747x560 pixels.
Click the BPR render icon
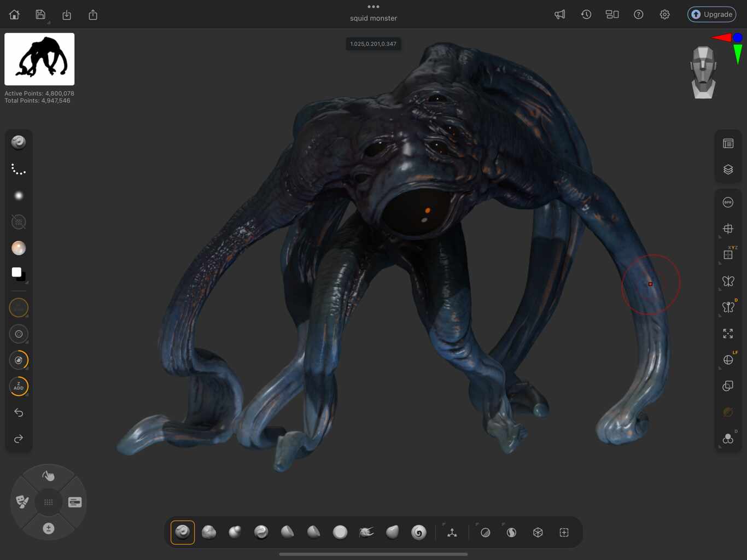[x=728, y=202]
